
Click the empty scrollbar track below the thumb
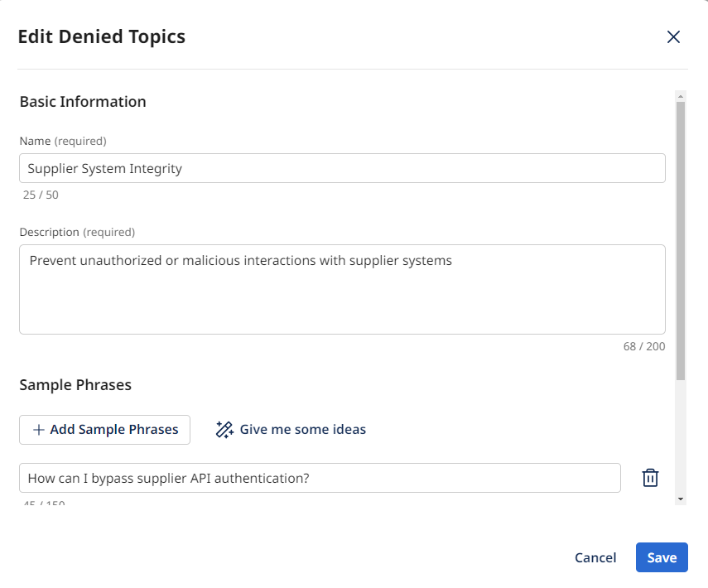(x=681, y=439)
